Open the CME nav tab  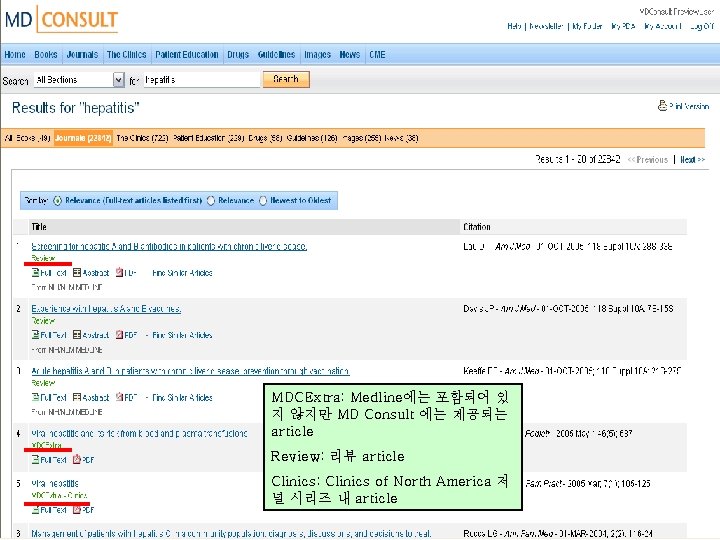pyautogui.click(x=377, y=55)
